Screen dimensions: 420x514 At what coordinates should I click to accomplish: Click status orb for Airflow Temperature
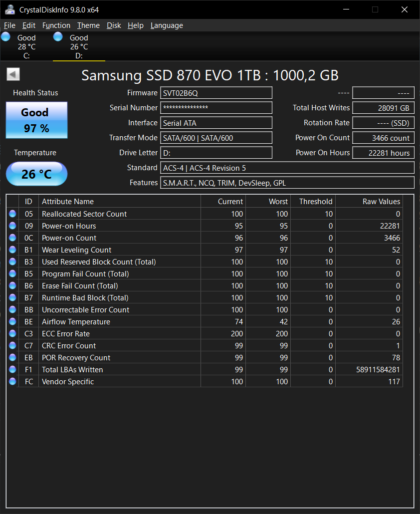(x=12, y=321)
